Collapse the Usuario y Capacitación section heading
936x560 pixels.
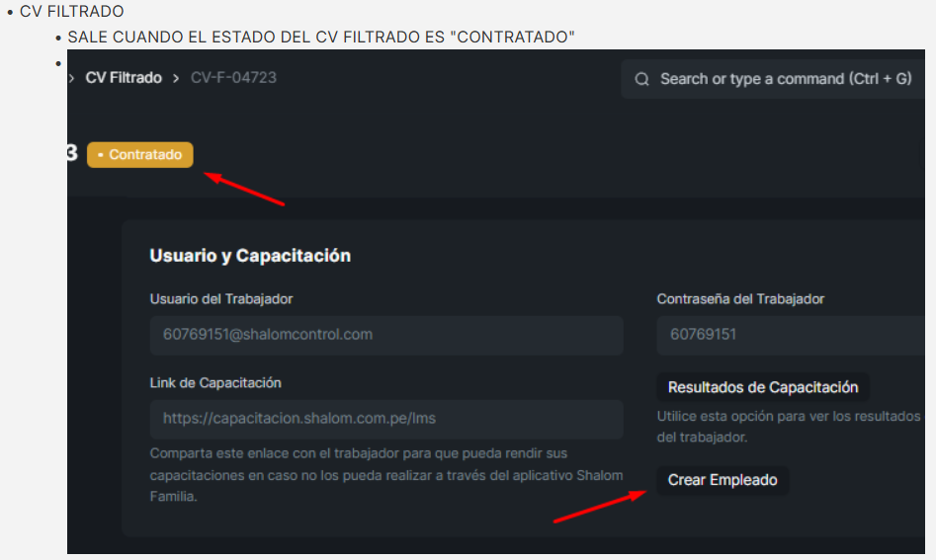pos(250,255)
